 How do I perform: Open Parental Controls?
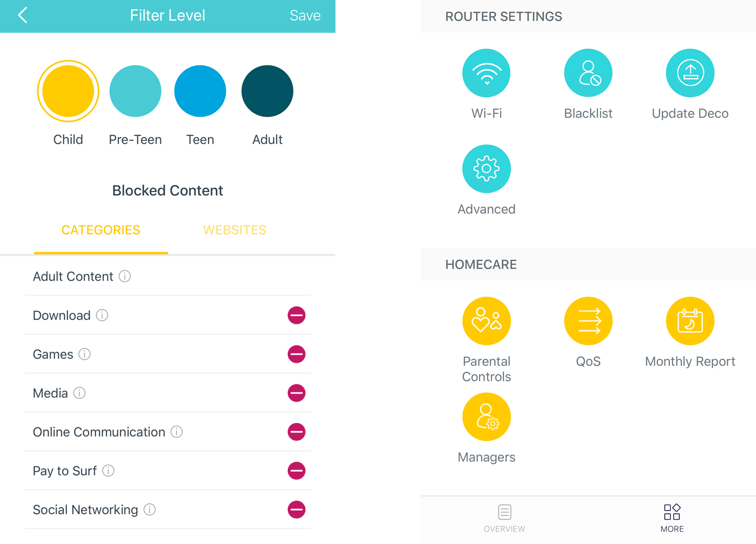click(487, 321)
